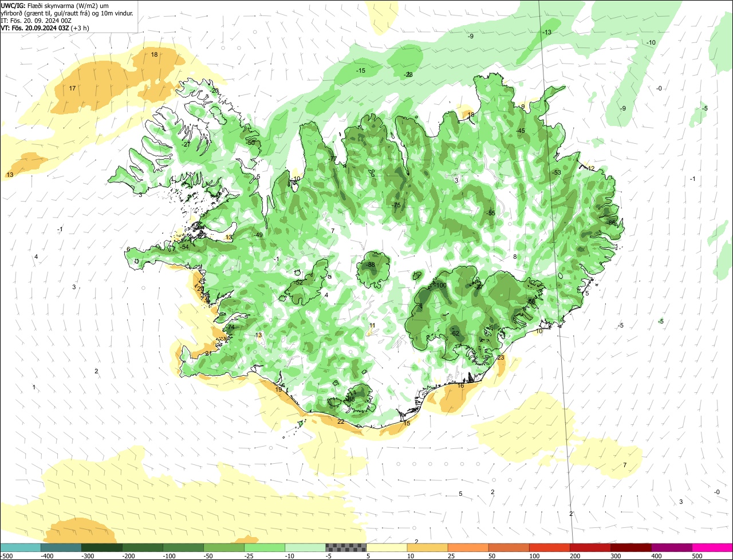Screen dimensions: 733x560
Task: Click the '-55' value on the map
Action: point(491,213)
